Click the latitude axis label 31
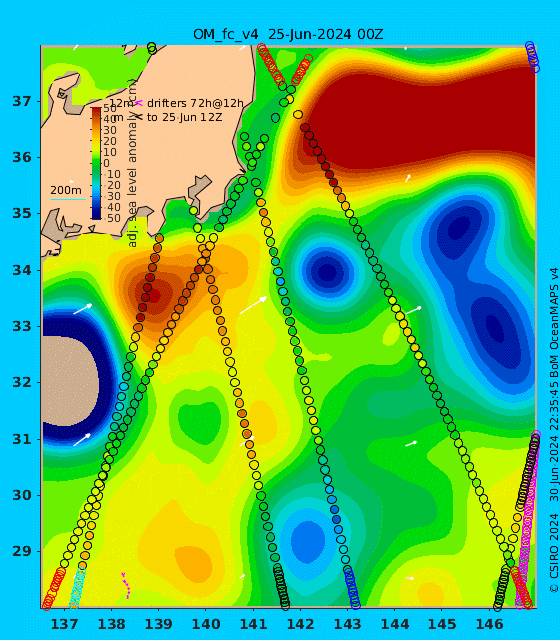The height and width of the screenshot is (640, 560). point(21,439)
